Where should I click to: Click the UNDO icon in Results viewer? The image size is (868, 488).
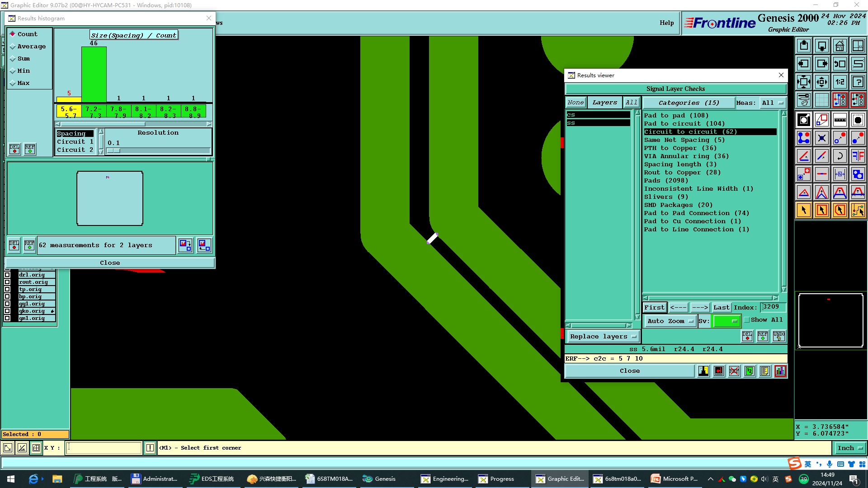point(778,336)
